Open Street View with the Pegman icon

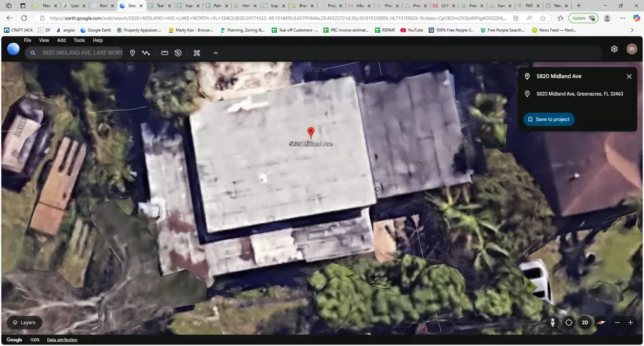pyautogui.click(x=552, y=323)
